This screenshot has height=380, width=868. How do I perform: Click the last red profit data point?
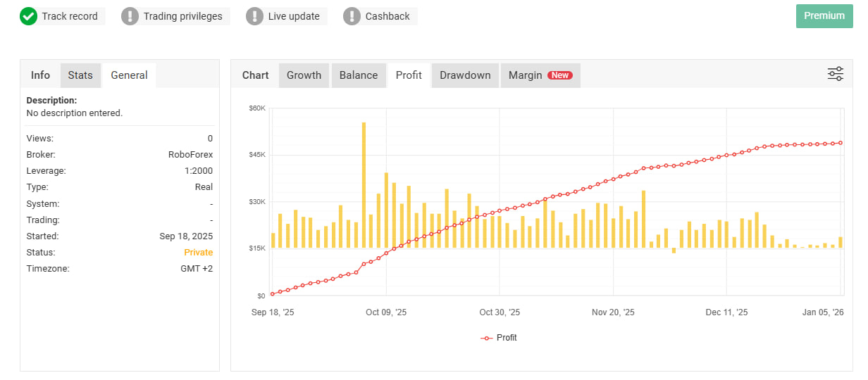(x=841, y=143)
